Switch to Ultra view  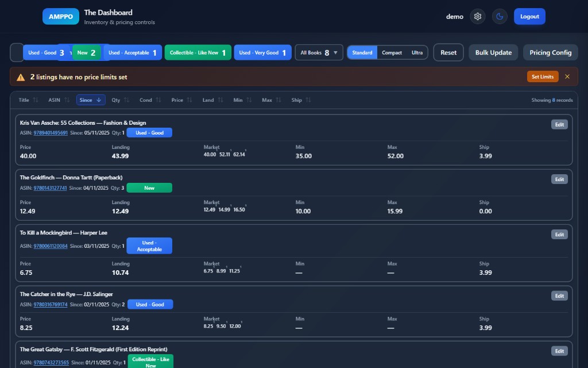tap(417, 52)
